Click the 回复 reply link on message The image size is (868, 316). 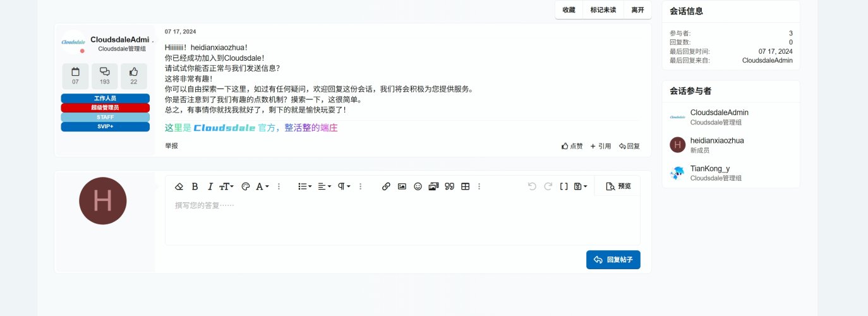[x=630, y=146]
